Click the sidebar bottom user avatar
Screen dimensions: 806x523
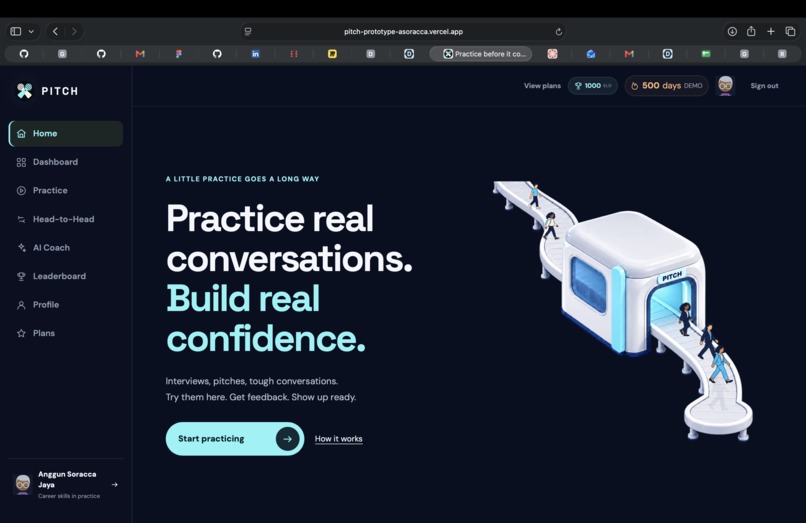pyautogui.click(x=23, y=484)
